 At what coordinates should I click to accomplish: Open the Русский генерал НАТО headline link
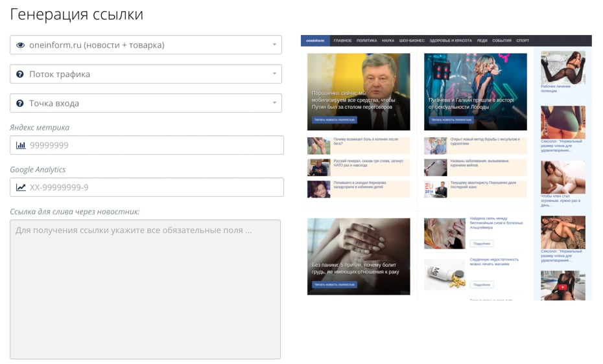point(368,163)
